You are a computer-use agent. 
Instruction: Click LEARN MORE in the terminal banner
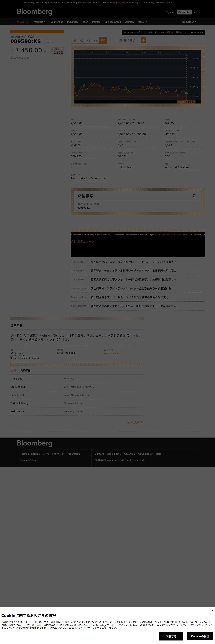click(196, 32)
